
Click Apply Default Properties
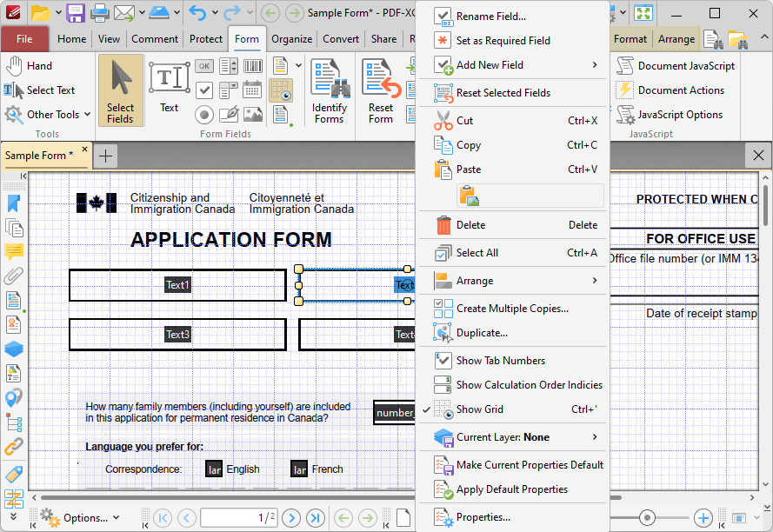pyautogui.click(x=512, y=489)
